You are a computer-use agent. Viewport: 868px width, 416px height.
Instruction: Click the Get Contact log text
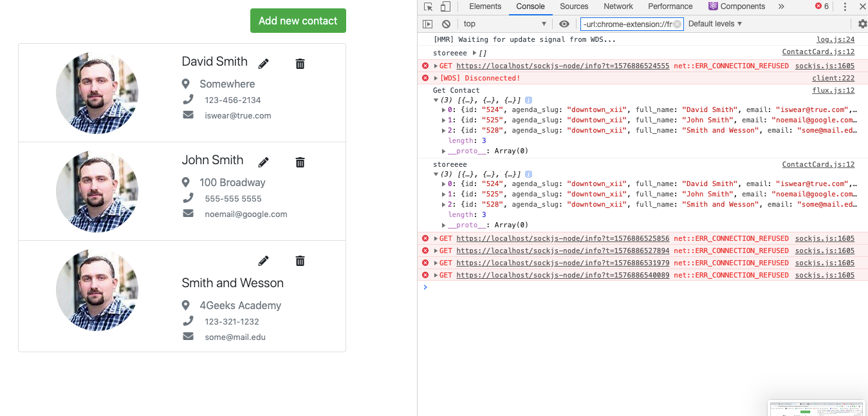456,91
